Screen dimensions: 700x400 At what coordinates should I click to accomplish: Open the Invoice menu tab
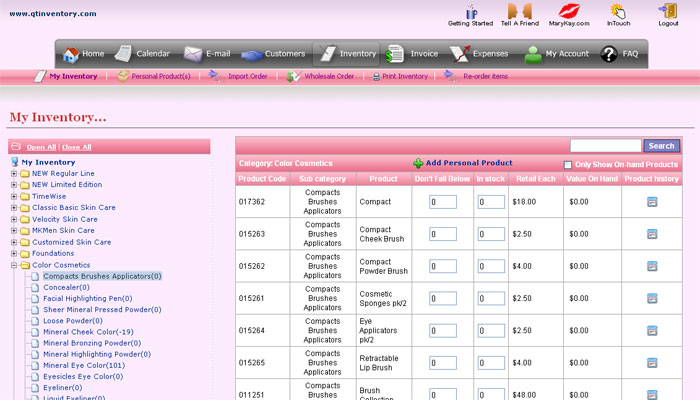click(412, 54)
